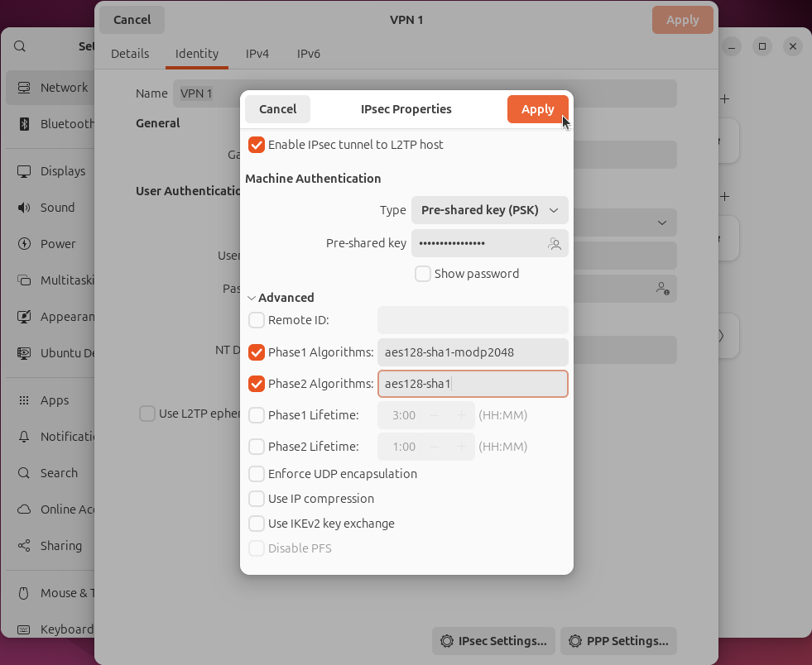The image size is (812, 665).
Task: Cancel the IPsec Properties dialog
Action: click(277, 109)
